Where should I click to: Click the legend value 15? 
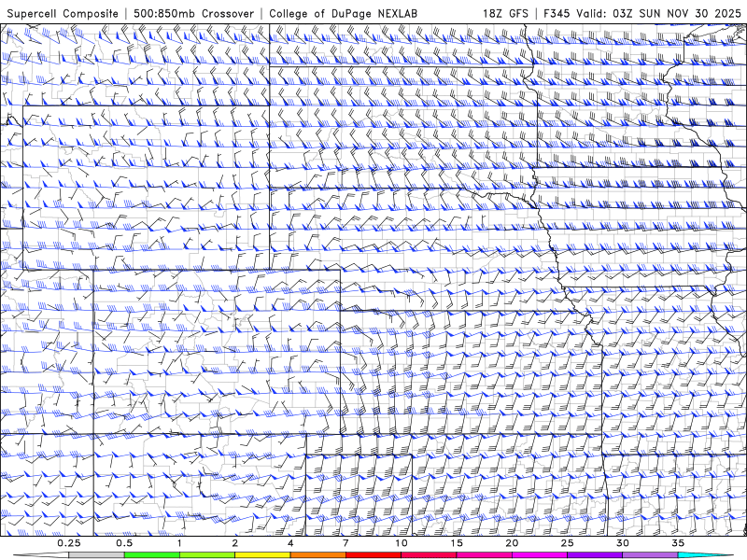(457, 543)
